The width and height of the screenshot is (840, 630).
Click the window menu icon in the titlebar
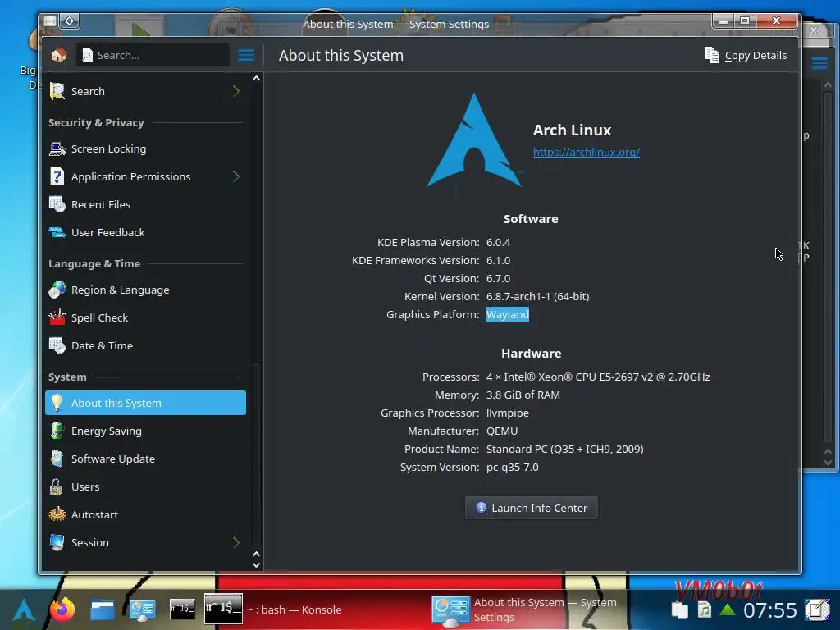50,21
